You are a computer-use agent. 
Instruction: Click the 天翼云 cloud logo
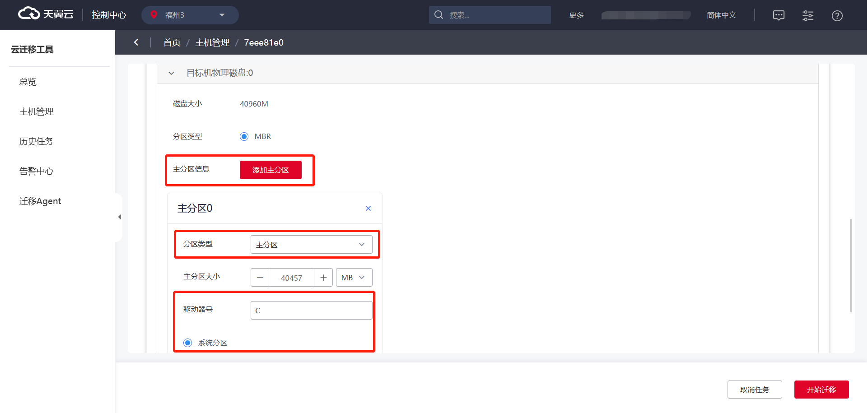tap(45, 14)
